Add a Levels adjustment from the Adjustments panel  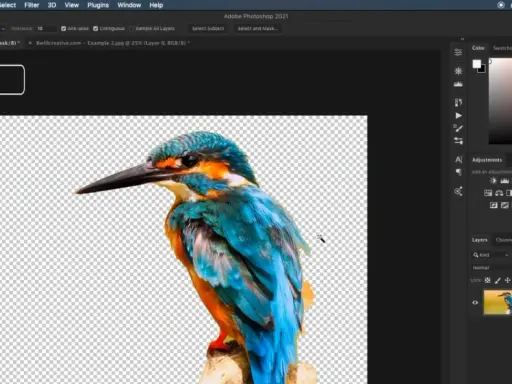click(505, 181)
